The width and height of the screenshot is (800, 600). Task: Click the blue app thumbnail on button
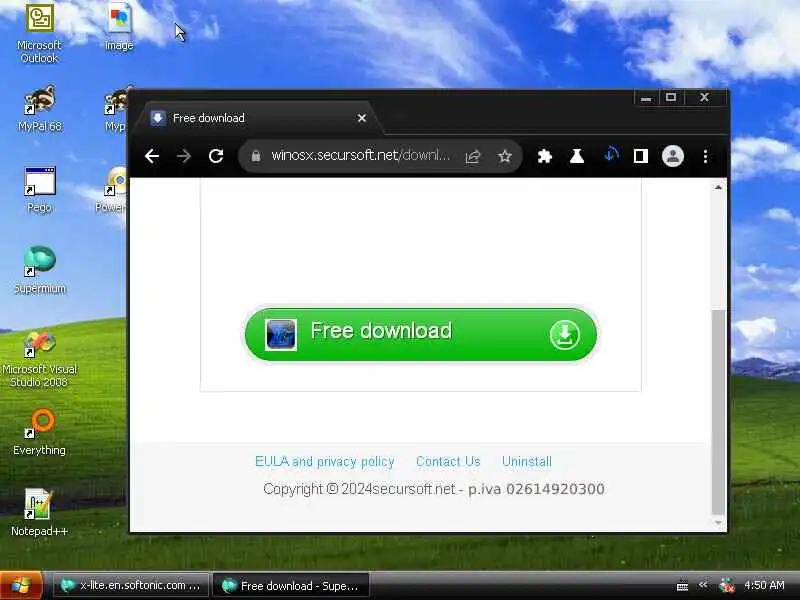pos(281,335)
